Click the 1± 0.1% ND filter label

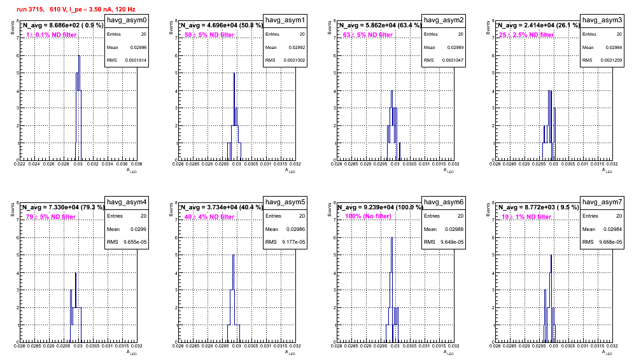52,35
